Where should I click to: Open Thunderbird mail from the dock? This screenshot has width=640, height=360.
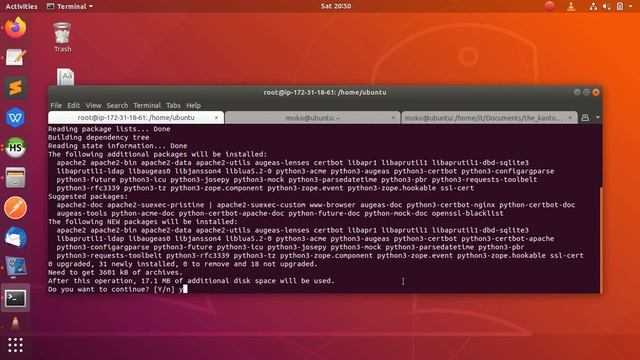[16, 238]
